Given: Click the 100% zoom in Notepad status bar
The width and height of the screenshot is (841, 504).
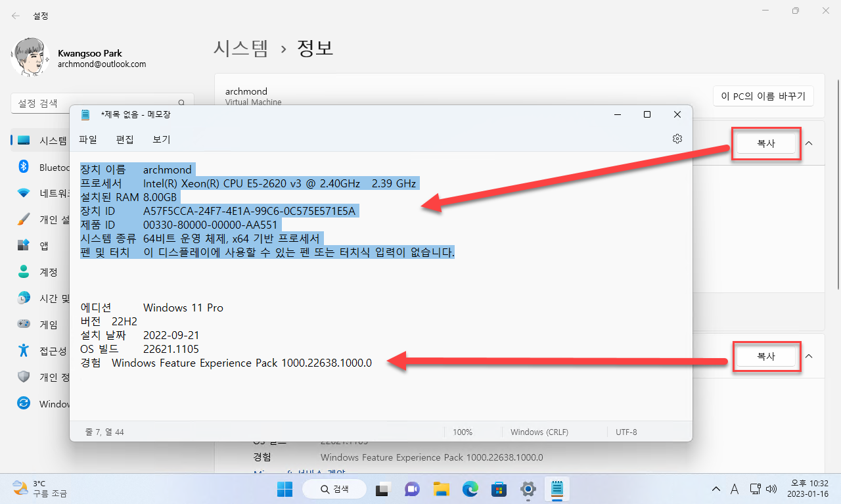Looking at the screenshot, I should coord(463,432).
